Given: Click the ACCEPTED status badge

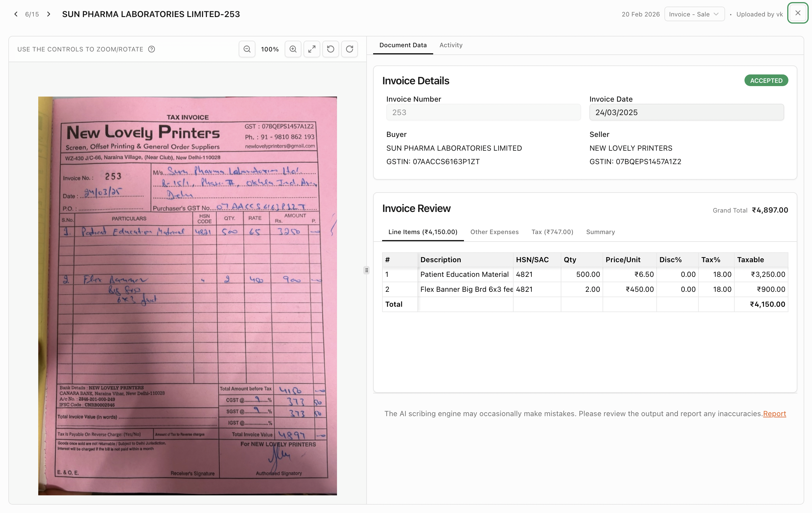Looking at the screenshot, I should pyautogui.click(x=766, y=80).
